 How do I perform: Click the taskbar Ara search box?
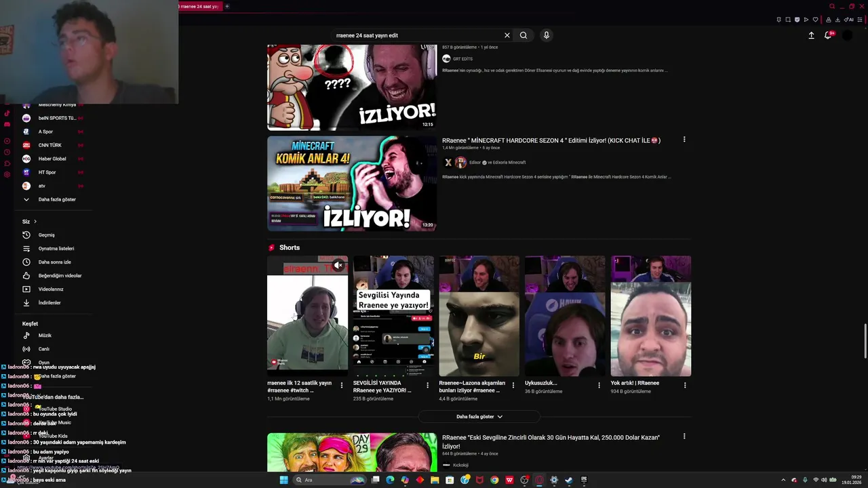point(330,480)
